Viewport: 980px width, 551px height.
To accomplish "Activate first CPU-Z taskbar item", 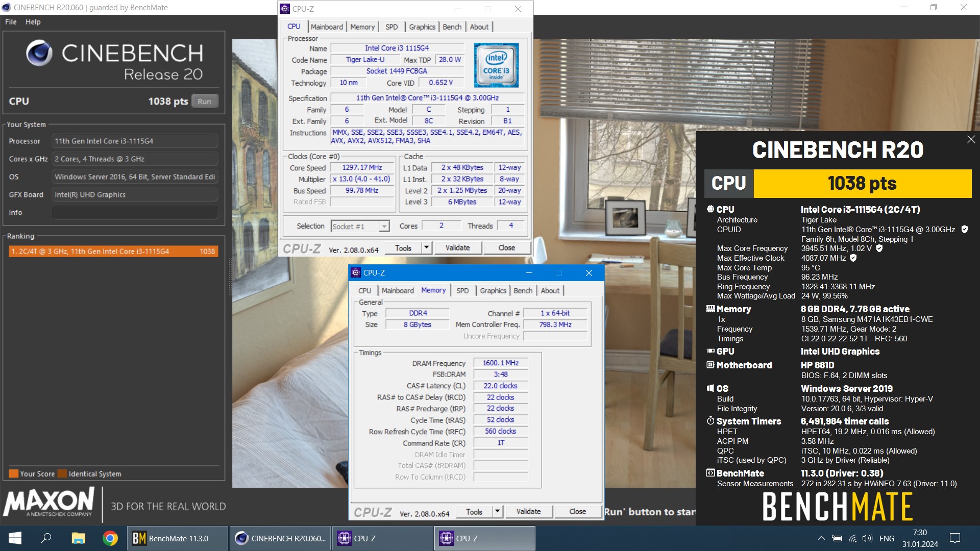I will click(383, 538).
